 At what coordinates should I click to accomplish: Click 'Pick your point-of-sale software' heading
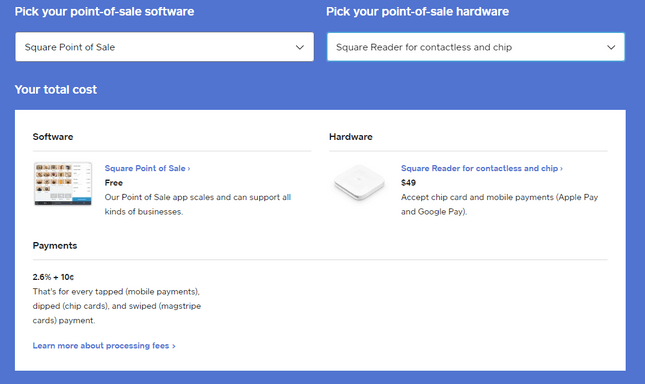click(104, 12)
